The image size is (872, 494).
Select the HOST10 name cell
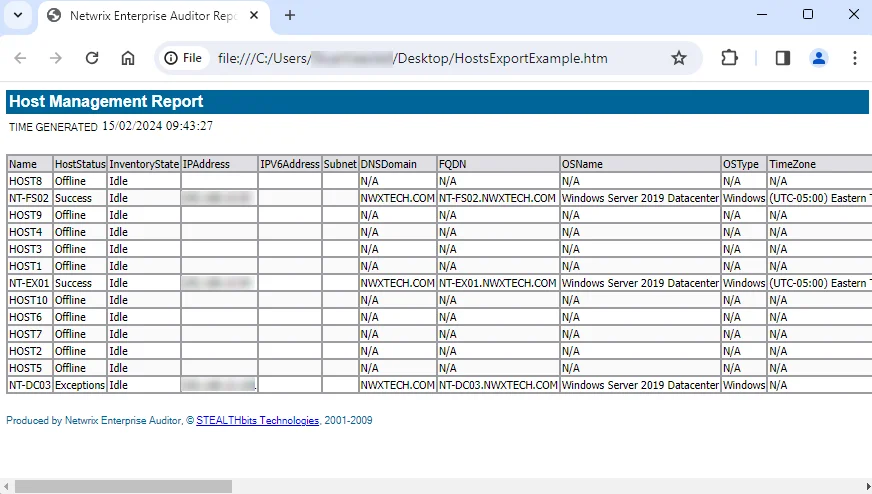pyautogui.click(x=30, y=300)
